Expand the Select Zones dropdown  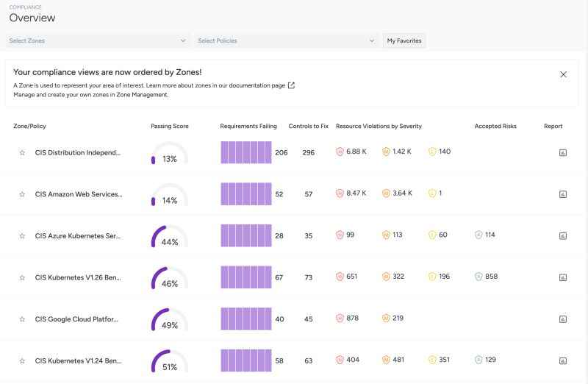click(x=98, y=41)
